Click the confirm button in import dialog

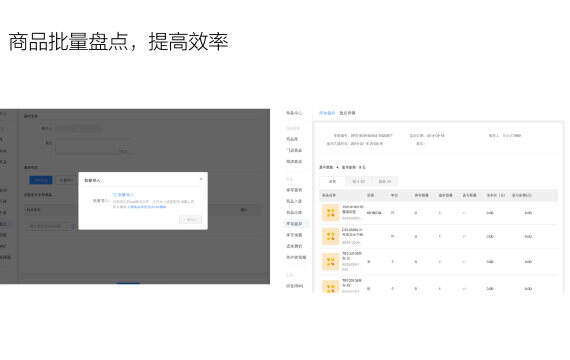pos(190,220)
